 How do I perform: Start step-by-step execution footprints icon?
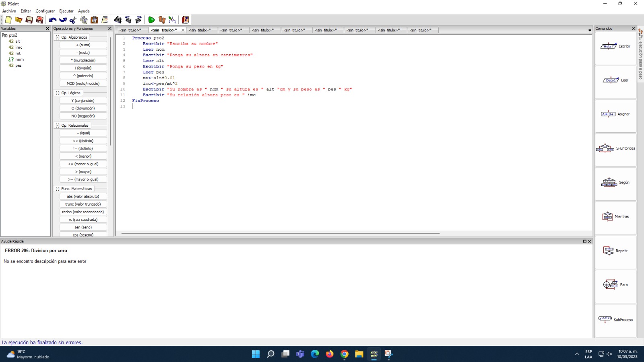162,20
